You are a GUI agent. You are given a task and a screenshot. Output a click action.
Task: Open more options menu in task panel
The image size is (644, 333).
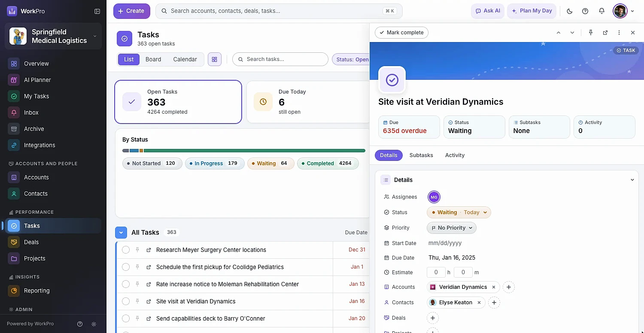pyautogui.click(x=619, y=33)
